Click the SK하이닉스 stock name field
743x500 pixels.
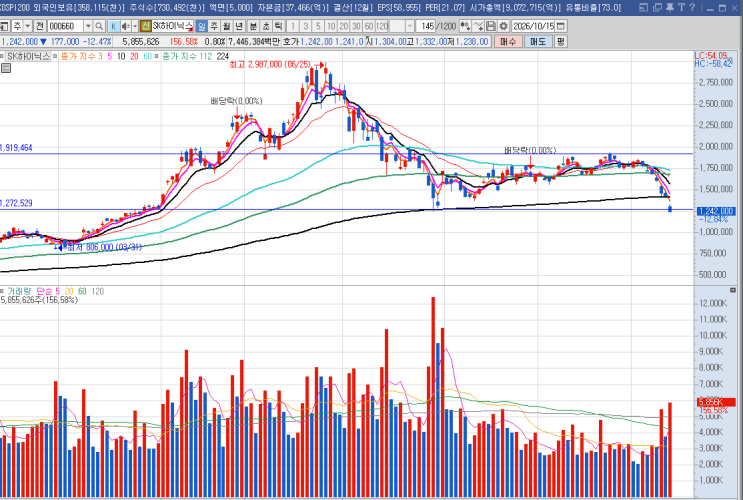pos(172,26)
